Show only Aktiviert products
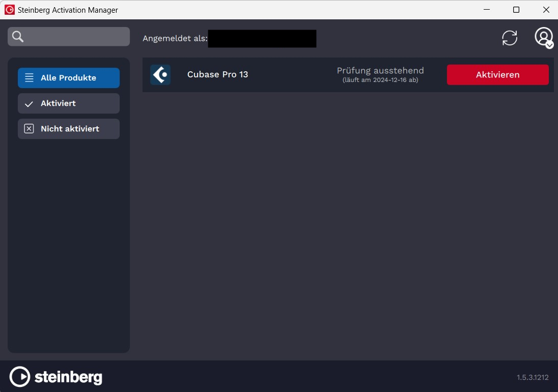558x392 pixels. [69, 103]
